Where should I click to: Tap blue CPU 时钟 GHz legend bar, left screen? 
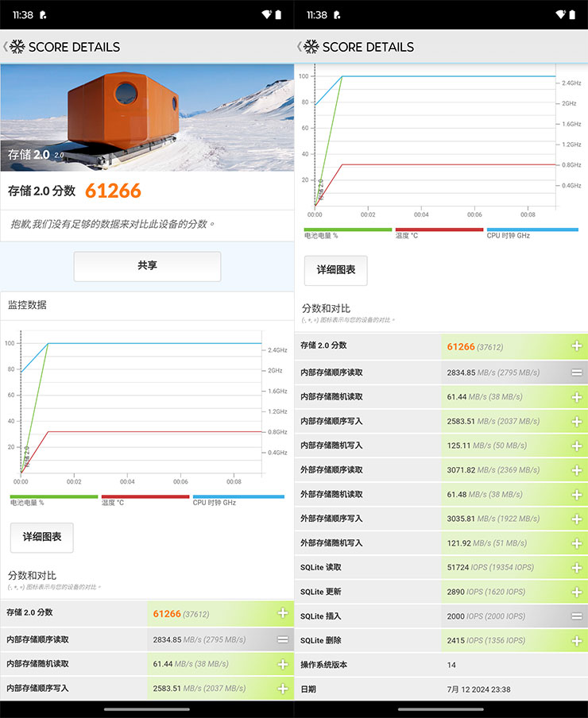click(x=238, y=496)
